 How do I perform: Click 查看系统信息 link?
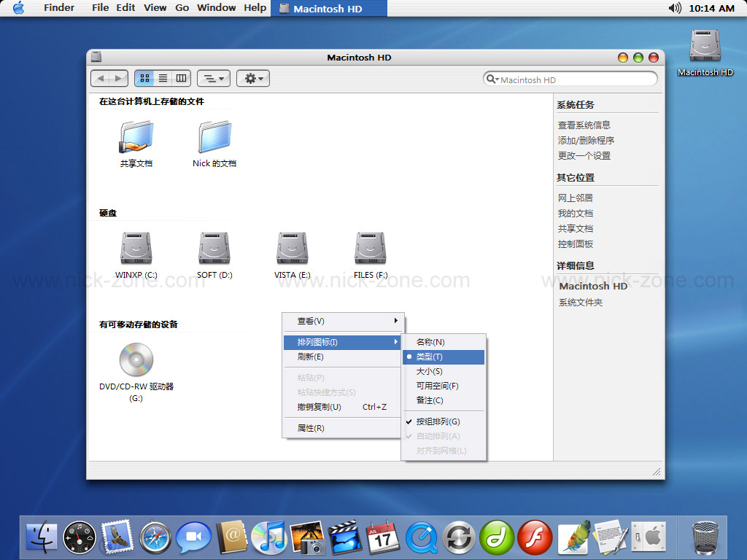point(584,125)
